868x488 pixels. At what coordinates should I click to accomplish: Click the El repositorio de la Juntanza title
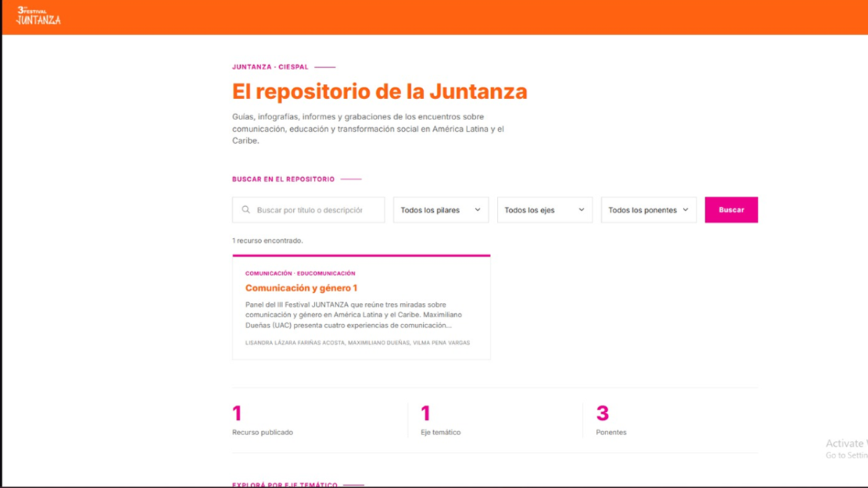[x=380, y=92]
